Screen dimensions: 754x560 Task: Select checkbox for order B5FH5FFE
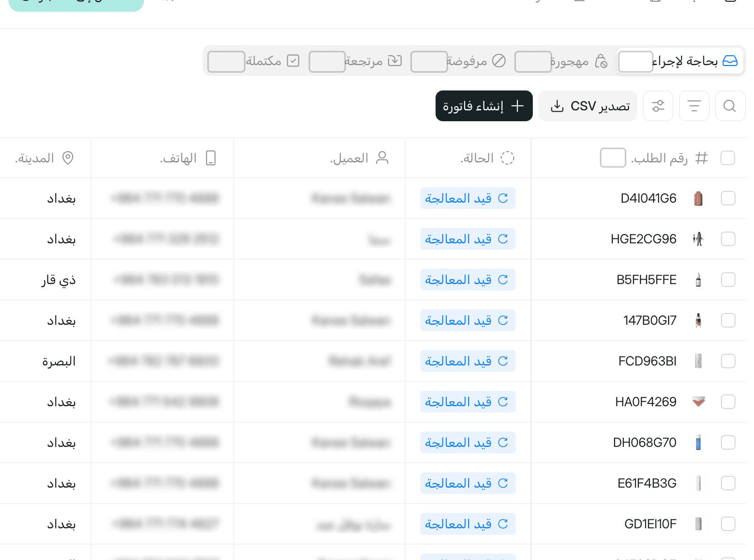(728, 280)
